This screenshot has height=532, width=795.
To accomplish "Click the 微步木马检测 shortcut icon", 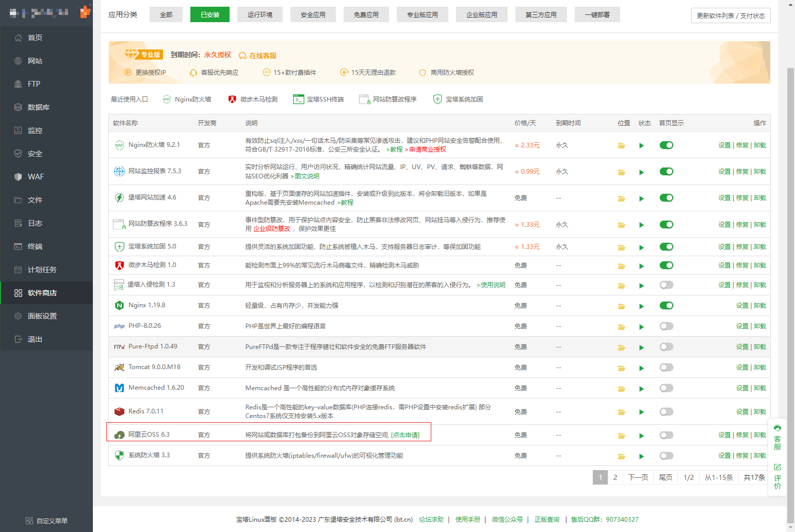I will click(x=232, y=99).
